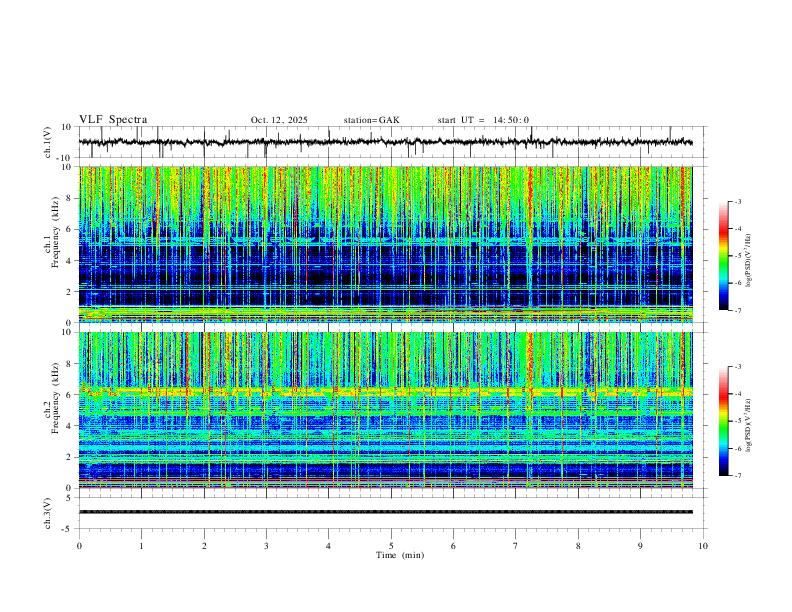Click the upper color scale '-3' label

pyautogui.click(x=737, y=201)
